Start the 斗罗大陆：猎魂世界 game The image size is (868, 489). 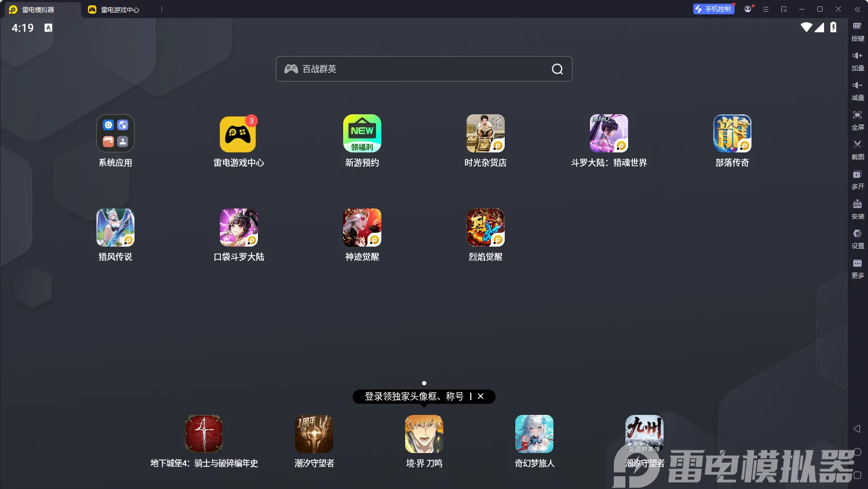point(609,133)
